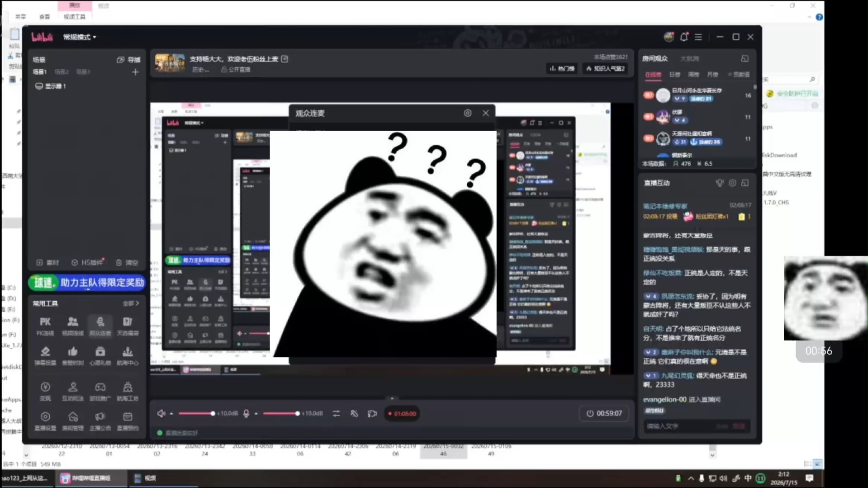Open 主播公告 announcement megaphone icon

100,421
